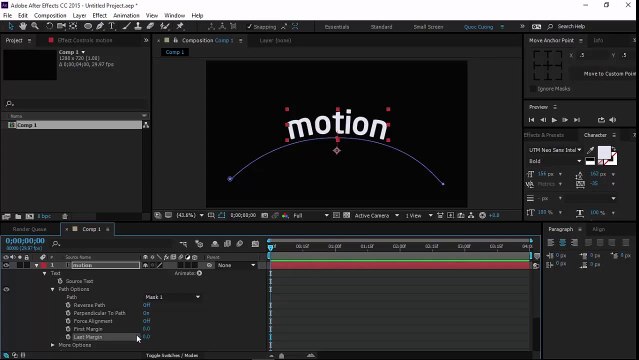This screenshot has width=639, height=360.
Task: Switch to the Render Queue tab
Action: (x=29, y=229)
